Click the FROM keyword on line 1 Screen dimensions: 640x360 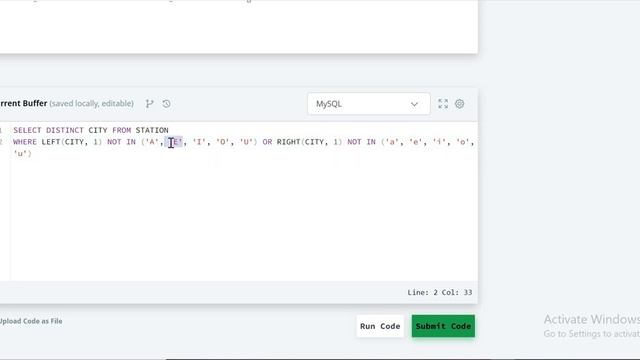[x=122, y=130]
